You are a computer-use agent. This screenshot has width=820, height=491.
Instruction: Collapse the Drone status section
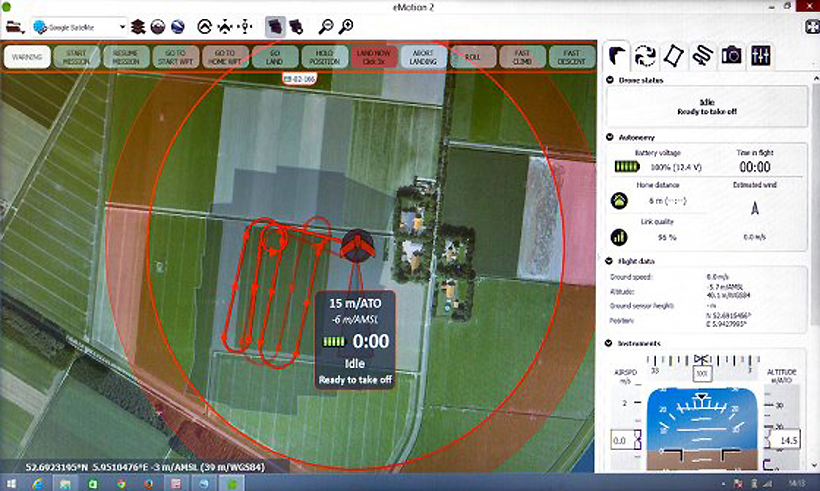pyautogui.click(x=610, y=79)
